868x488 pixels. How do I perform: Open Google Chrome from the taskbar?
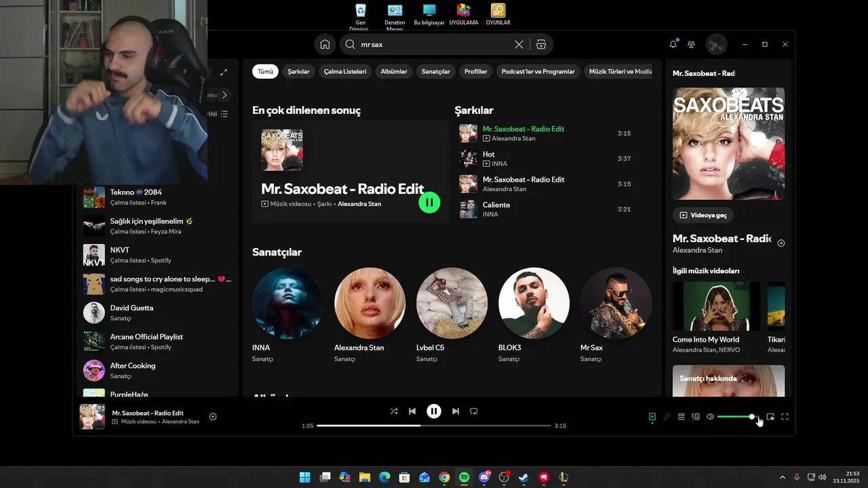tap(444, 477)
